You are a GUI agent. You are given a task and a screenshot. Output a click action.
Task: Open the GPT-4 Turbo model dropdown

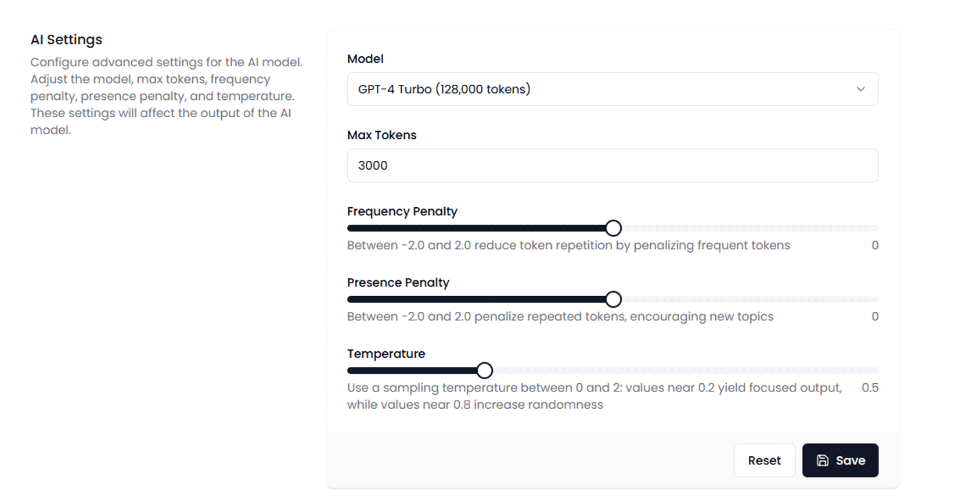(x=612, y=89)
